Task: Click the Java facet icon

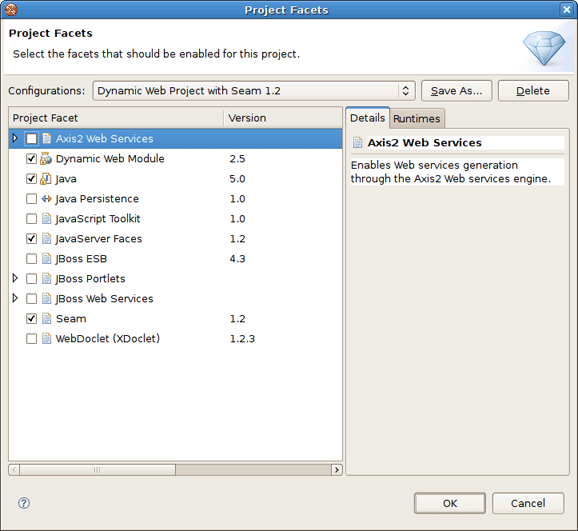Action: [46, 179]
